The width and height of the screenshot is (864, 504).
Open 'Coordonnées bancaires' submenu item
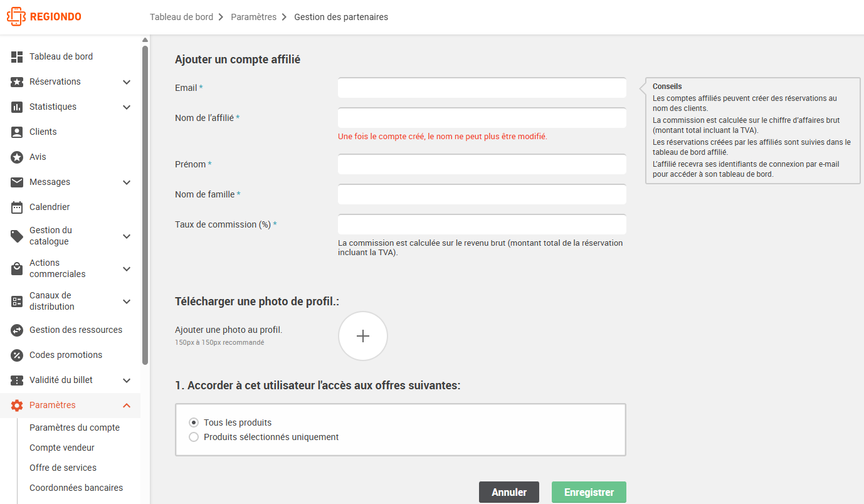(76, 488)
